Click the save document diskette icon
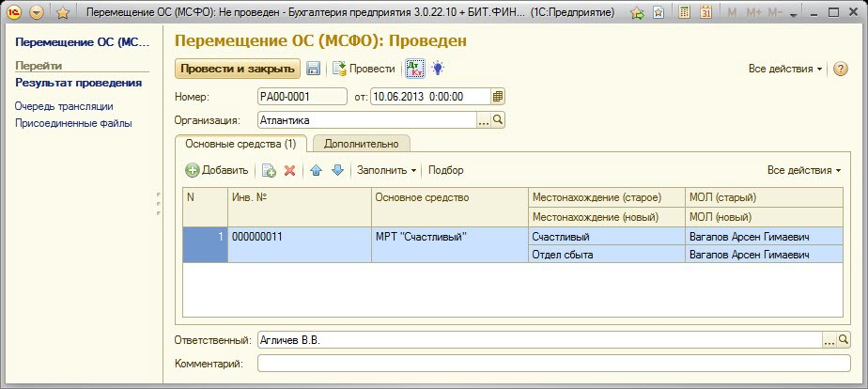This screenshot has width=868, height=389. (x=314, y=69)
